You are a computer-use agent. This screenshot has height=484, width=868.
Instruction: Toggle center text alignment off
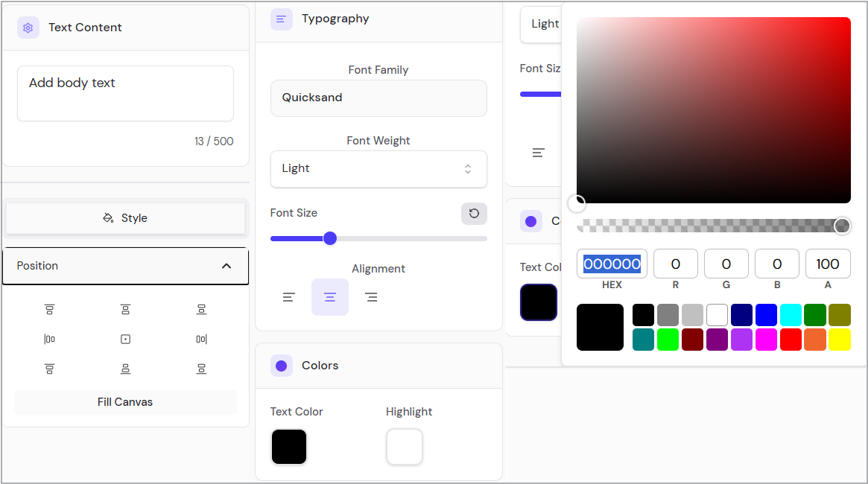click(x=330, y=296)
